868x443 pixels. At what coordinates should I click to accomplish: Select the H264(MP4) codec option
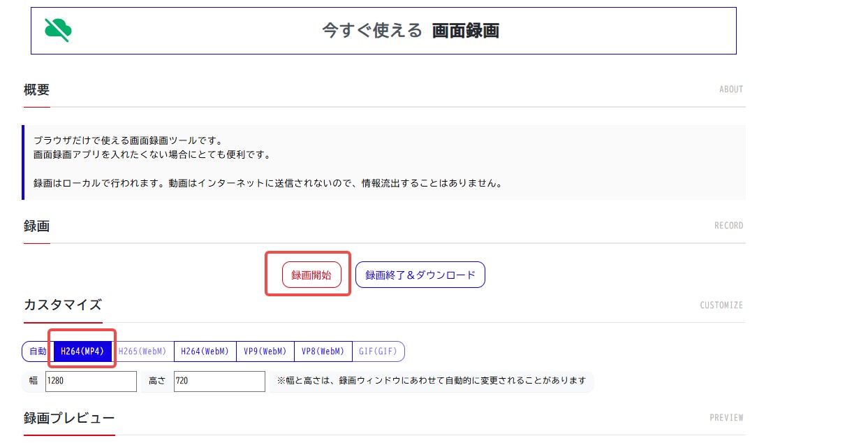point(83,351)
